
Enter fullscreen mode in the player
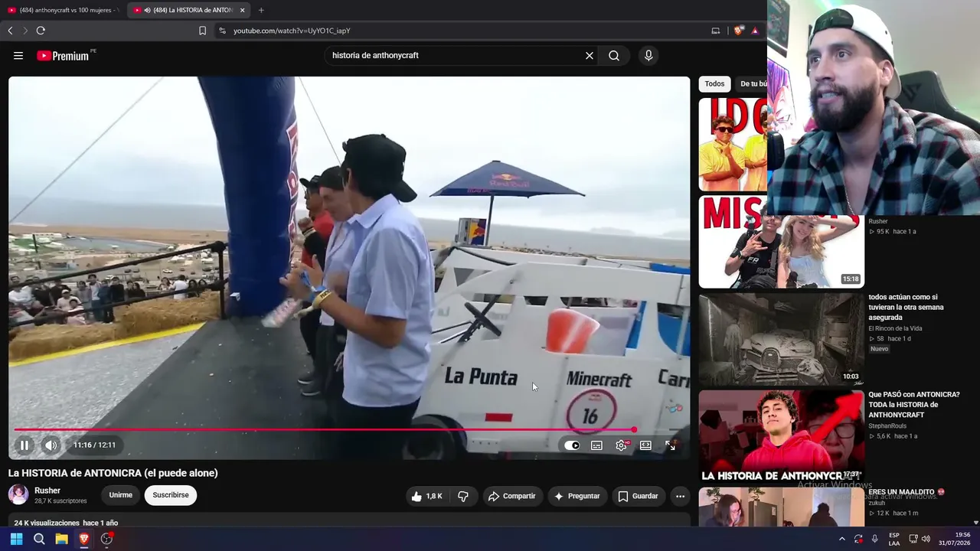click(x=671, y=445)
